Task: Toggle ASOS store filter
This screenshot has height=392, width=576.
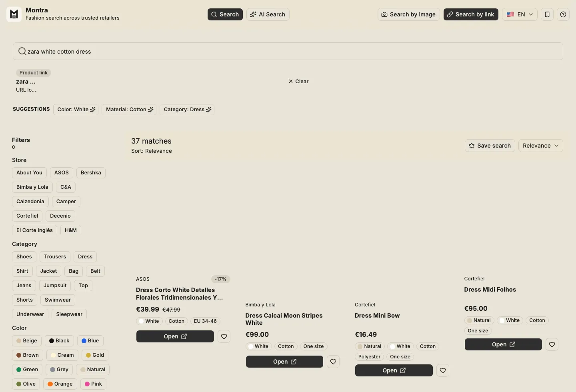Action: (62, 173)
